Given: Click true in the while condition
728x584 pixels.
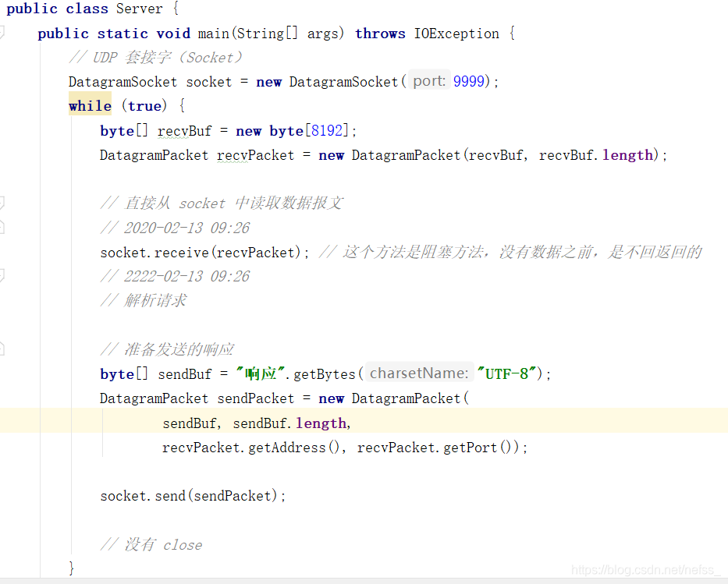Looking at the screenshot, I should [145, 106].
